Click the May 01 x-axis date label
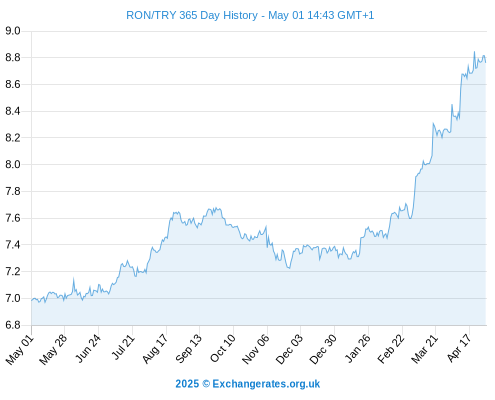 (20, 349)
